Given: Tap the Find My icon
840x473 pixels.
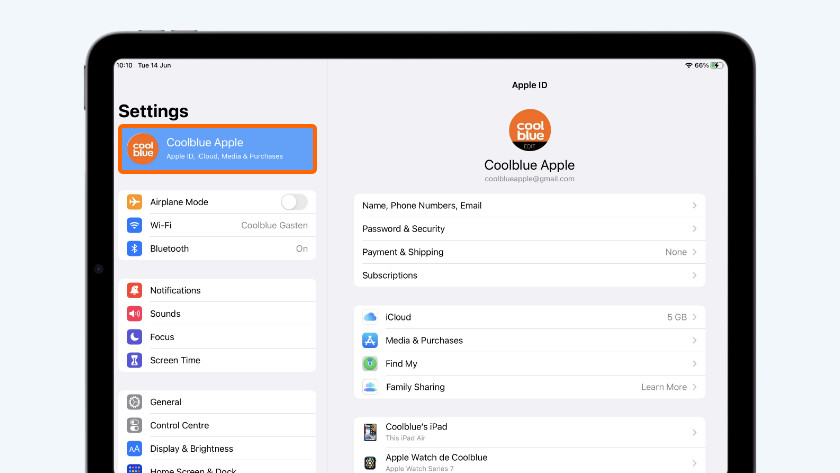Looking at the screenshot, I should coord(370,364).
